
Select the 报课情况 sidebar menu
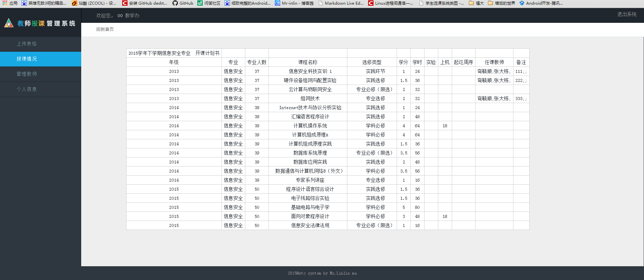pyautogui.click(x=41, y=59)
